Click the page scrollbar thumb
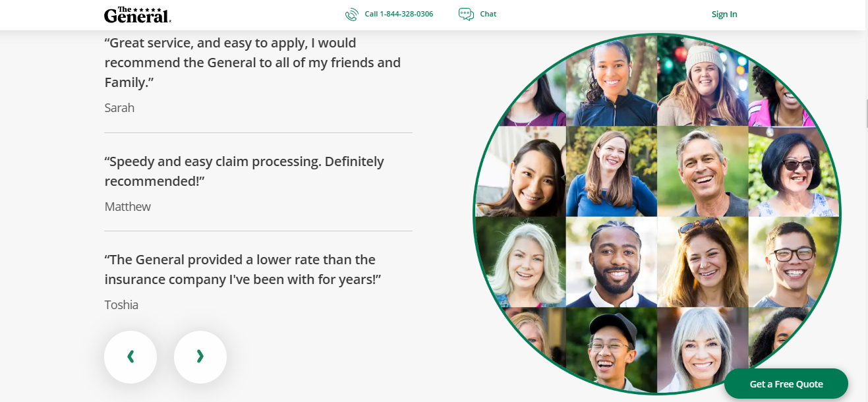 pos(866,113)
